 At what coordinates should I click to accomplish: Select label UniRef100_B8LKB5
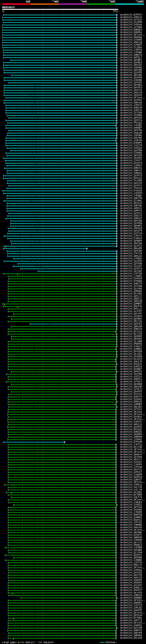[x=131, y=249]
